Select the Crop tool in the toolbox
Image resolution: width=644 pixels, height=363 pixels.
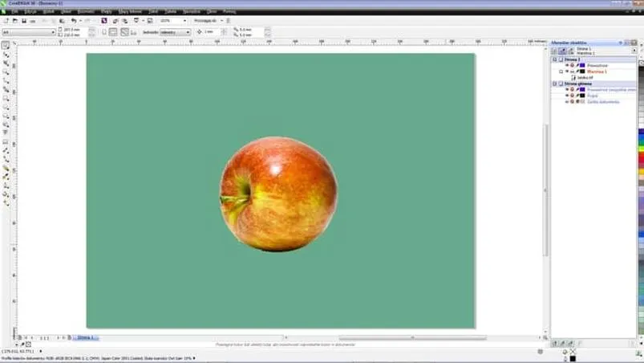[6, 63]
